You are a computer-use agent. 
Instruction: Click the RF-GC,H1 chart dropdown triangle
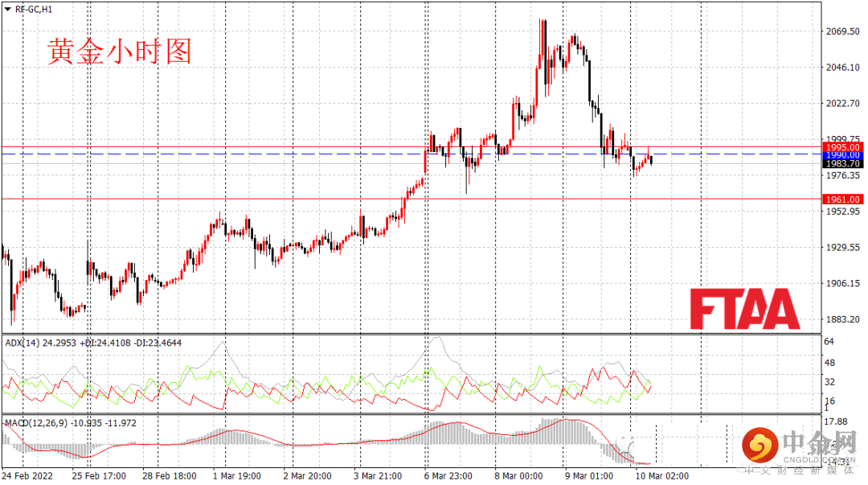tap(8, 9)
